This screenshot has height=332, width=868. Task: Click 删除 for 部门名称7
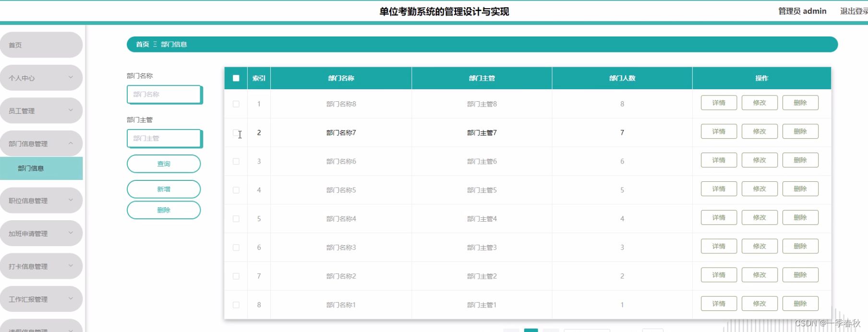click(800, 131)
